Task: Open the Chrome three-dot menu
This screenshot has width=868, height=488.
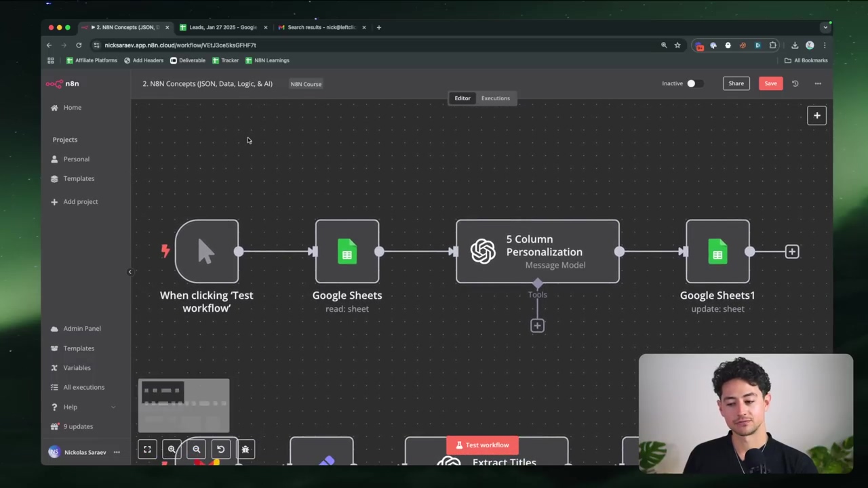Action: tap(825, 45)
